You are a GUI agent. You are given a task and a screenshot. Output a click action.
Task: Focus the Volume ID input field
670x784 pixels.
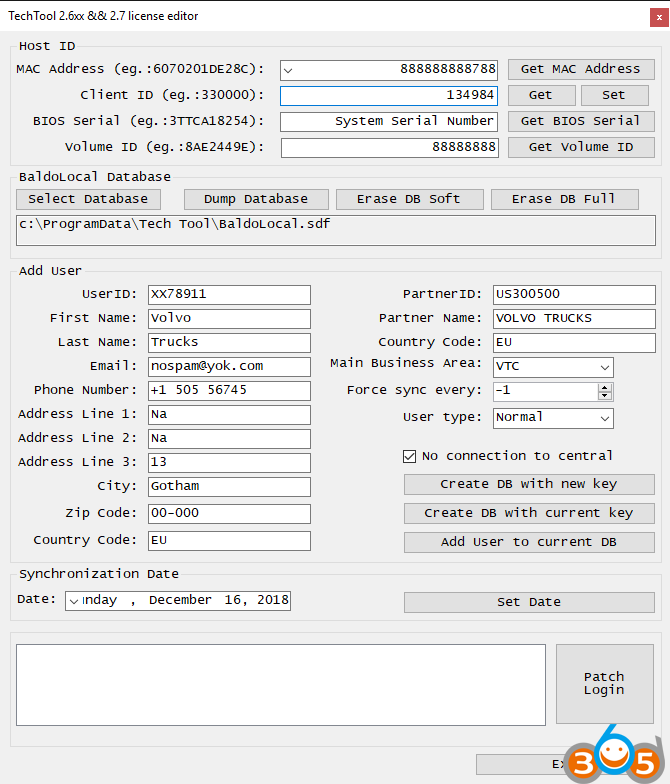(x=390, y=148)
